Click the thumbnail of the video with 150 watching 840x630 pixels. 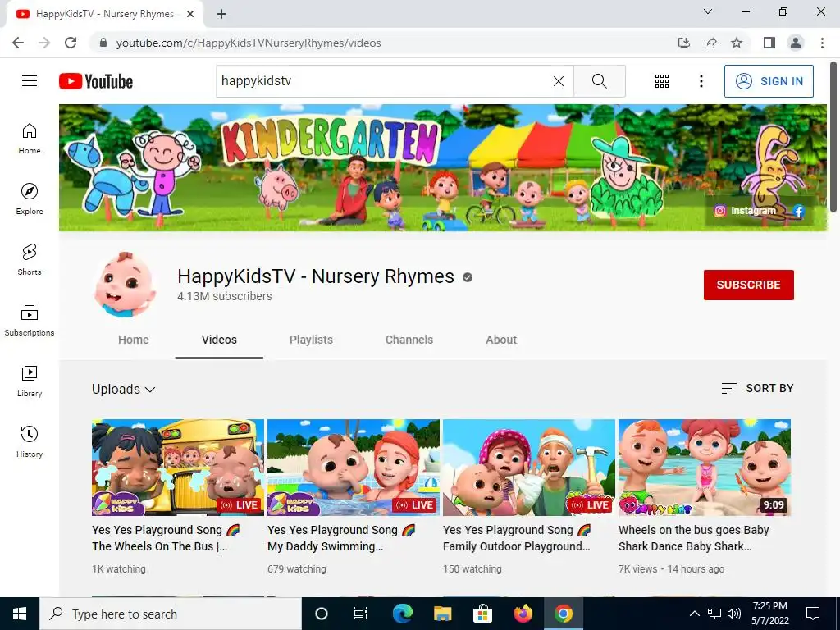pyautogui.click(x=529, y=468)
